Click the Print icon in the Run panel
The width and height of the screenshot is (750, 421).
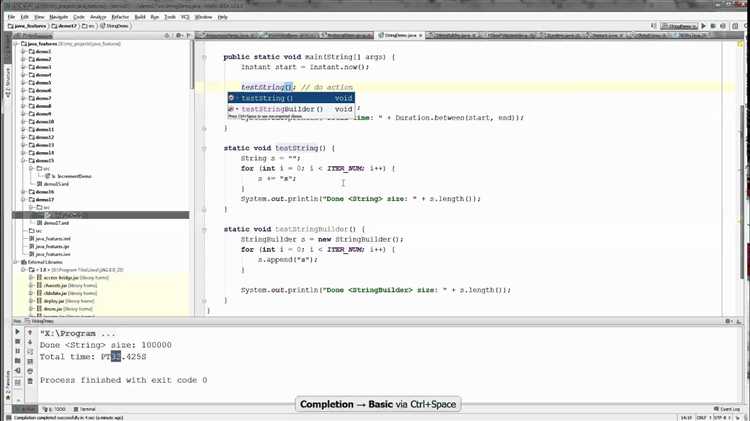[x=30, y=371]
